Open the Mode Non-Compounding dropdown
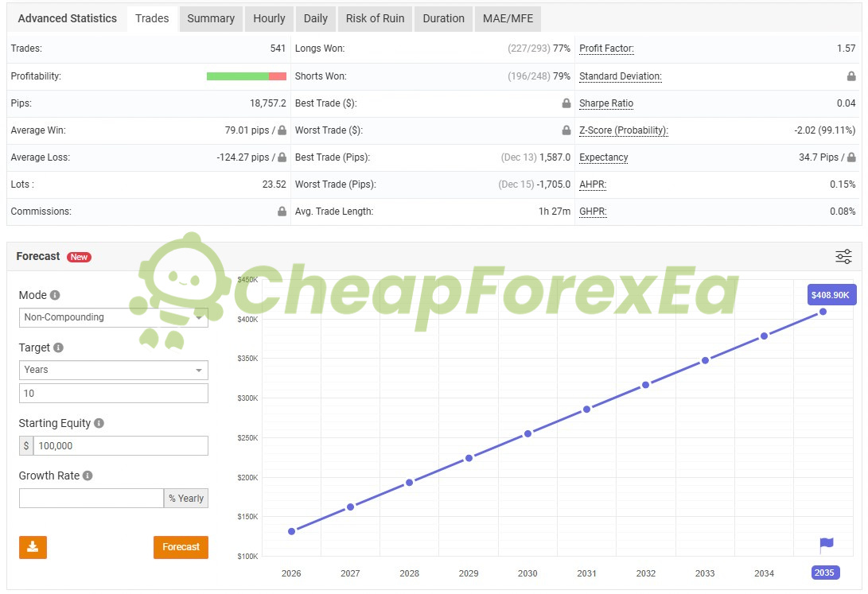The image size is (868, 594). pyautogui.click(x=114, y=317)
